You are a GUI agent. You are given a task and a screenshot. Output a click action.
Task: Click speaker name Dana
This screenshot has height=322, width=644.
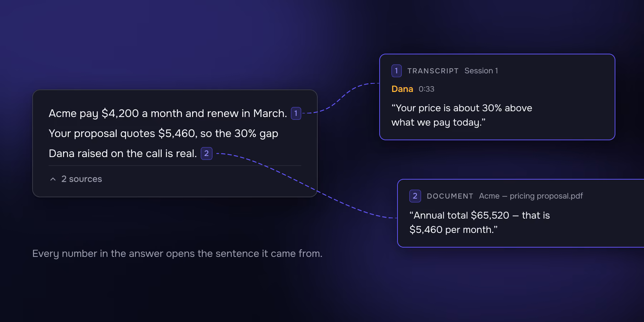pos(402,89)
